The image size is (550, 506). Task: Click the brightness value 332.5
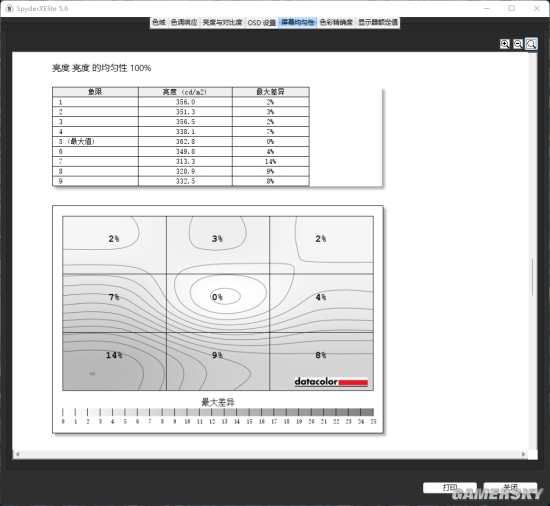[x=185, y=181]
